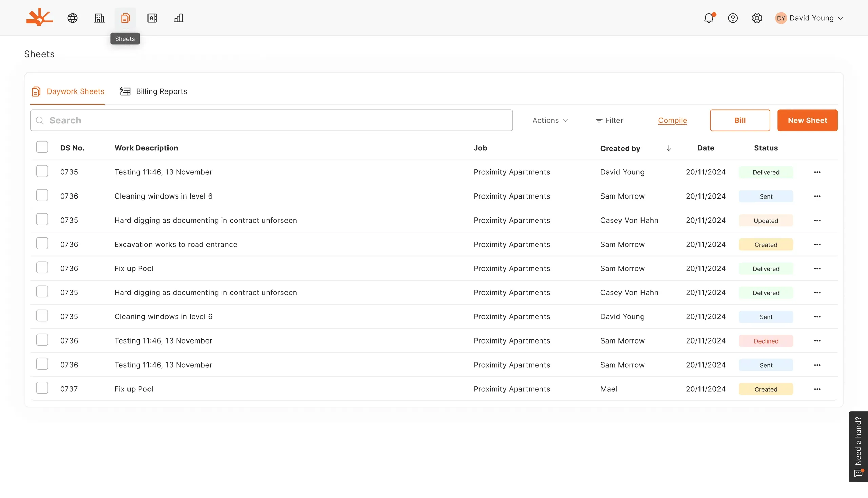868x498 pixels.
Task: Open the bar chart reports icon
Action: click(179, 18)
